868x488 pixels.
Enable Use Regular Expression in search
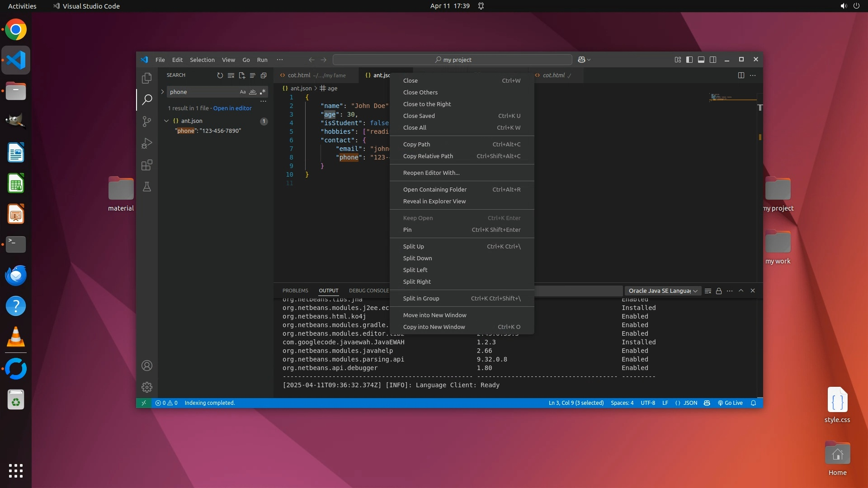pyautogui.click(x=263, y=92)
